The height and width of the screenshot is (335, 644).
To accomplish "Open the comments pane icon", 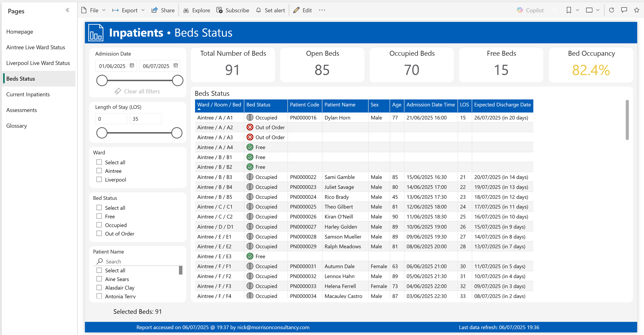I will pyautogui.click(x=624, y=10).
